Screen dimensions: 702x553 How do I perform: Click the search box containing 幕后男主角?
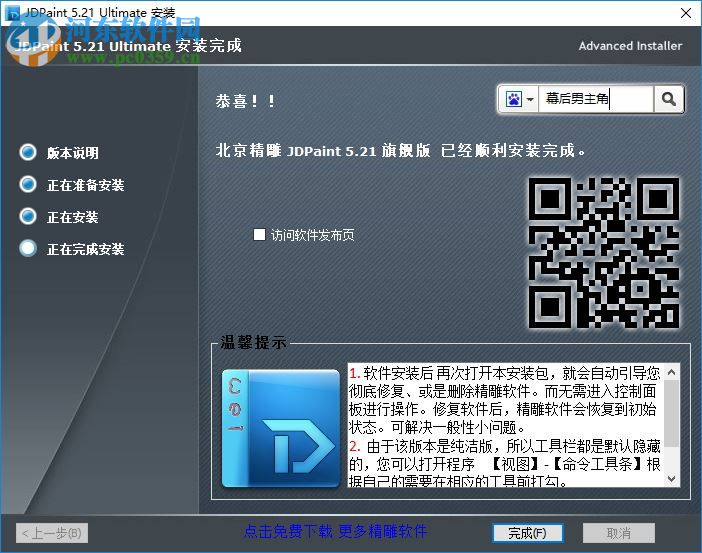595,99
